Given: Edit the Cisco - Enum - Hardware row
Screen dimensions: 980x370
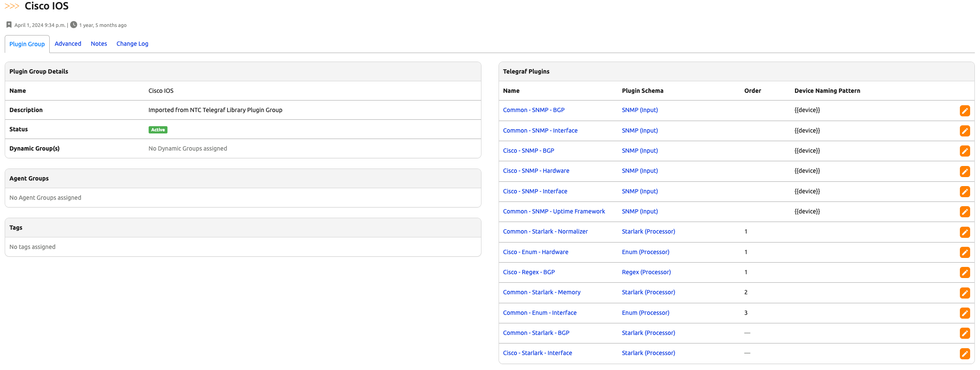Looking at the screenshot, I should tap(965, 252).
